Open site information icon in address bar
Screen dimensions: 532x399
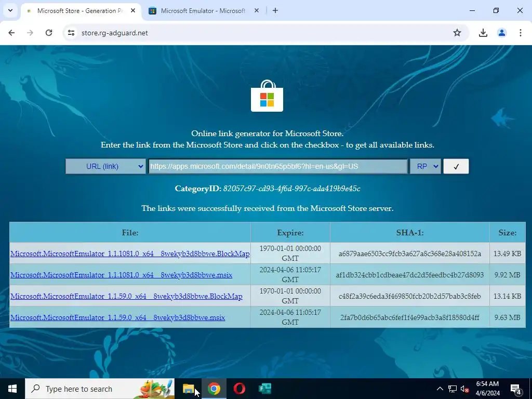pyautogui.click(x=71, y=33)
